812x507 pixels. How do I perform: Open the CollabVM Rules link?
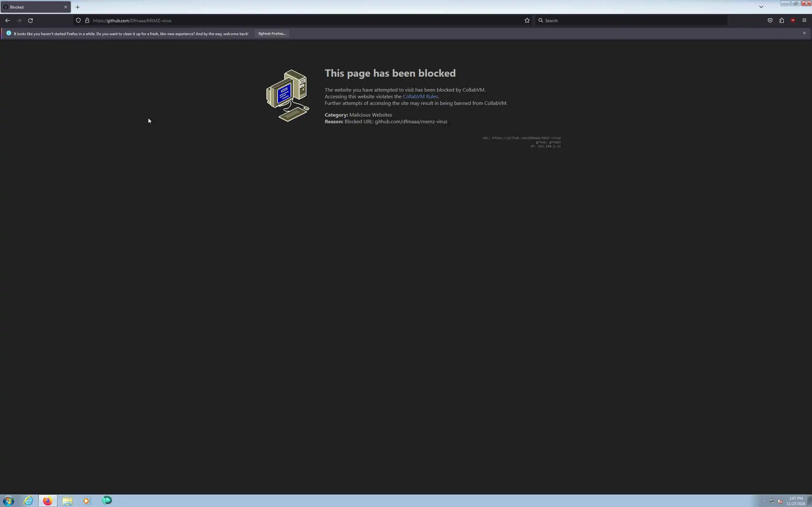point(420,97)
